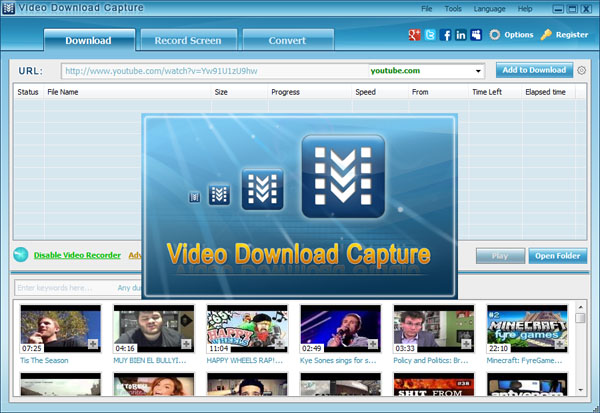Share via Facebook icon

445,35
